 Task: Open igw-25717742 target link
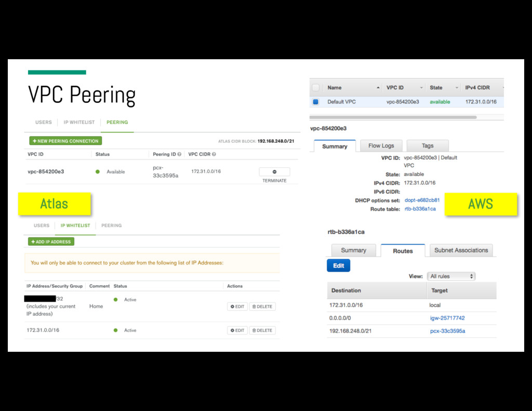447,318
